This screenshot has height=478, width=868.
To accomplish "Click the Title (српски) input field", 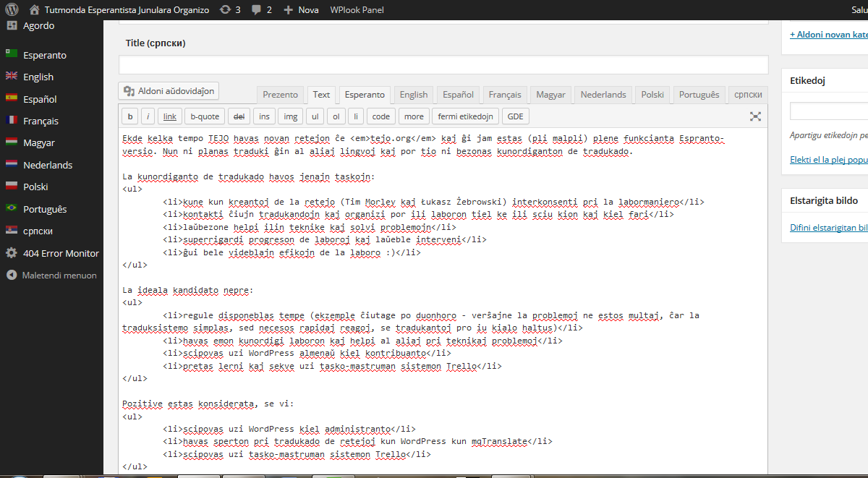I will (443, 65).
